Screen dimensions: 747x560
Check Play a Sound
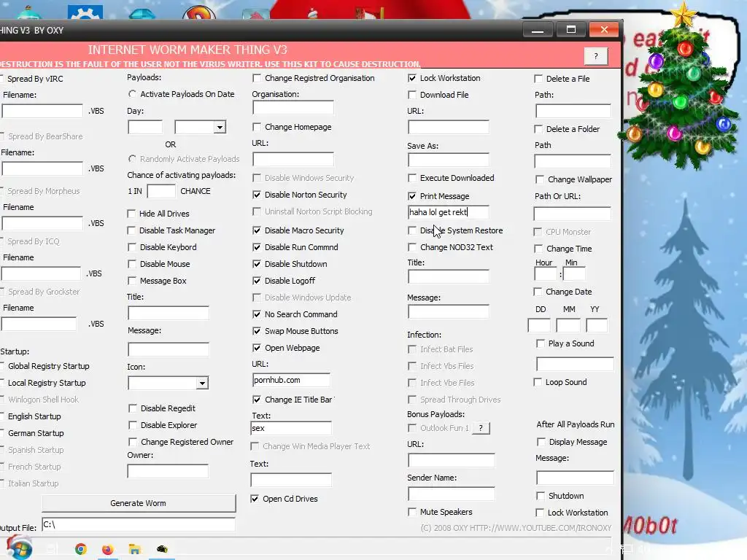(541, 343)
